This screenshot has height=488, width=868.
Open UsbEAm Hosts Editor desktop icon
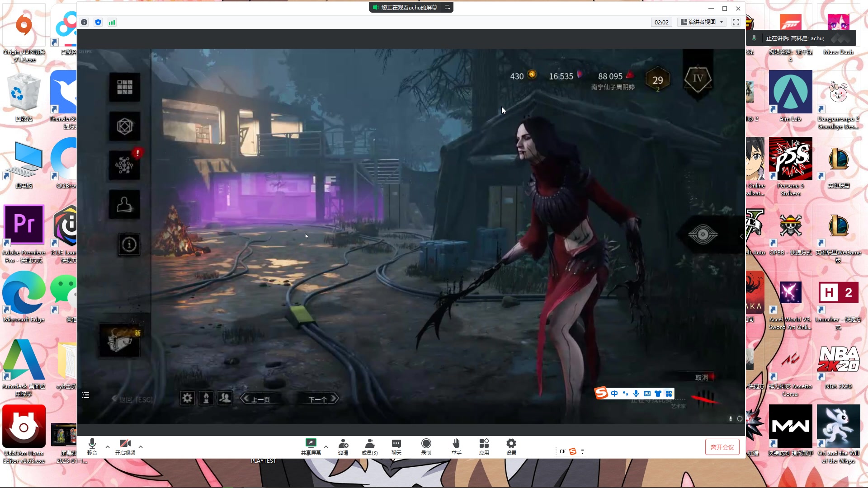click(x=24, y=434)
